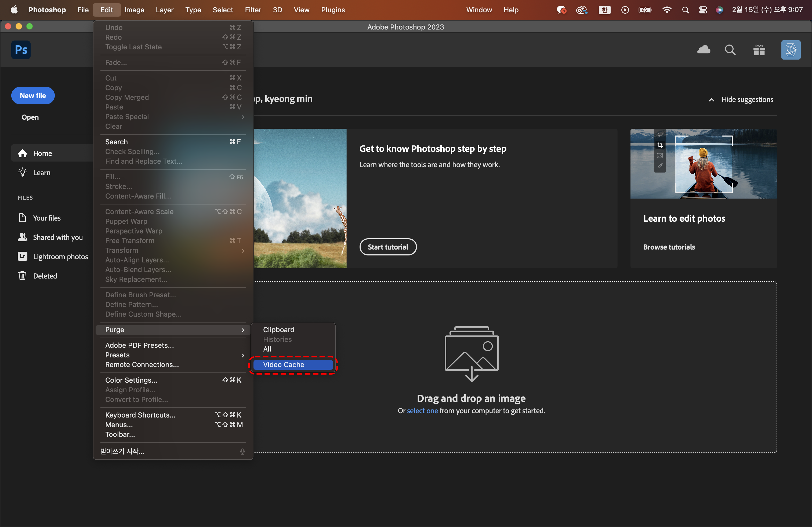This screenshot has height=527, width=812.
Task: Choose Color Settings from Edit menu
Action: 131,380
